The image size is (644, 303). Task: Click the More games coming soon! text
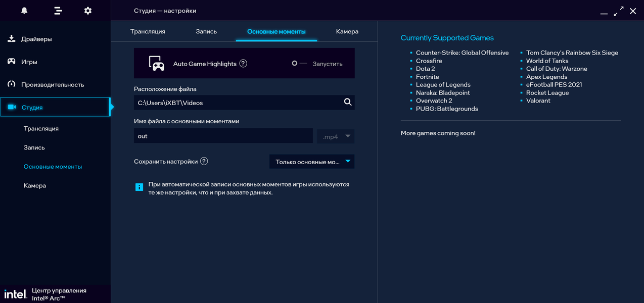coord(438,133)
